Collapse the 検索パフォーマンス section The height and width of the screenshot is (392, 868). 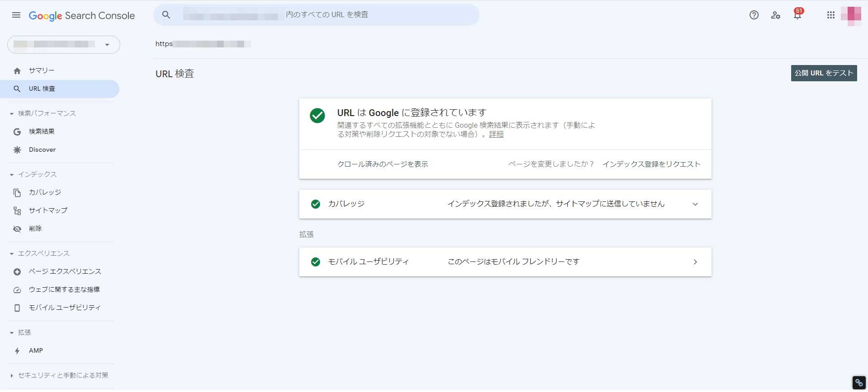coord(12,114)
